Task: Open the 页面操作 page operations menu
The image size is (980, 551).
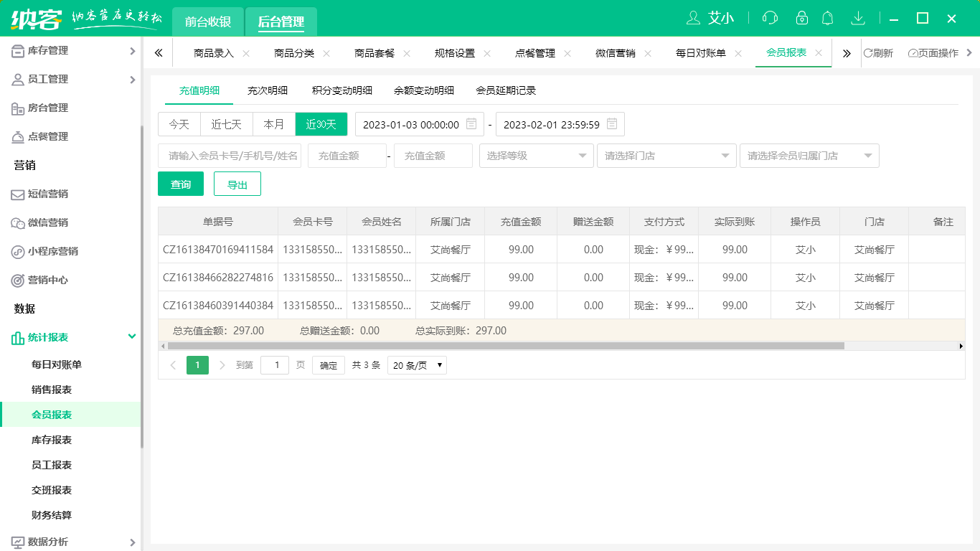Action: point(933,52)
